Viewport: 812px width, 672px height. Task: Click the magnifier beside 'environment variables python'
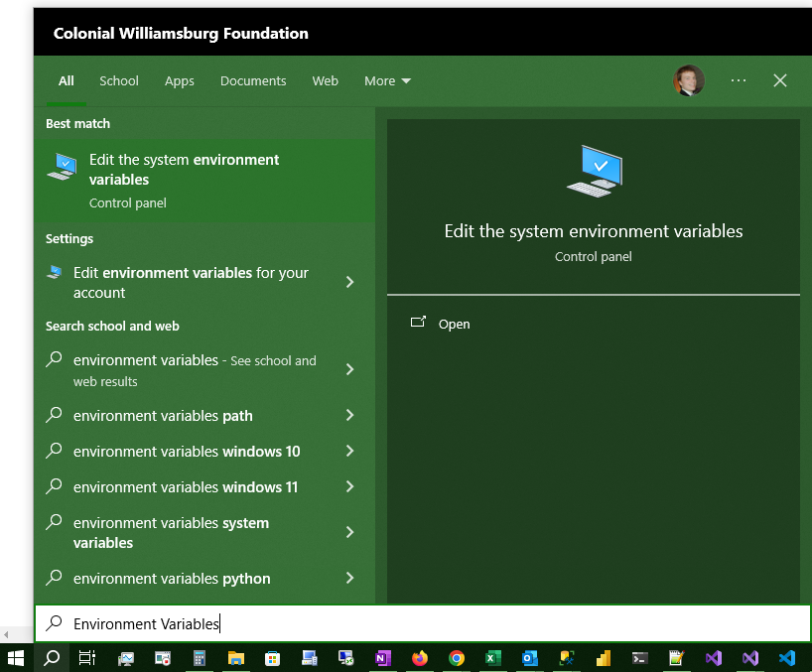54,578
